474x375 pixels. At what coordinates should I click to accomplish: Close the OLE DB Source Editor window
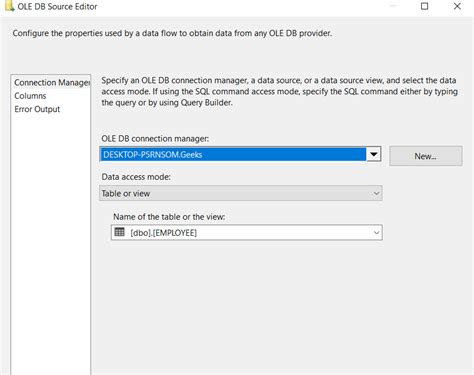[x=457, y=6]
